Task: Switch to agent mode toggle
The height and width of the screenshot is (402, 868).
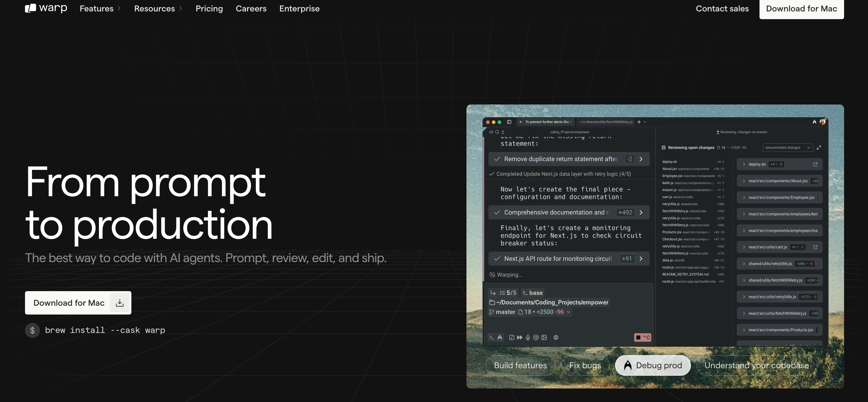Action: click(x=500, y=337)
